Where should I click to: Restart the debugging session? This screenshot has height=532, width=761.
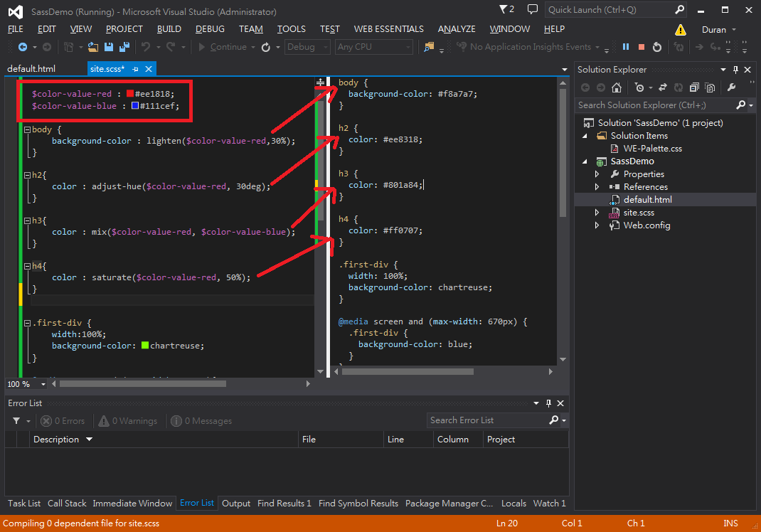(656, 47)
